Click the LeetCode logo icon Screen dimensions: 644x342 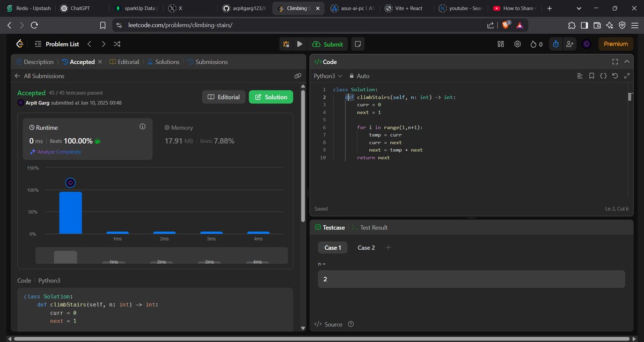(x=19, y=44)
